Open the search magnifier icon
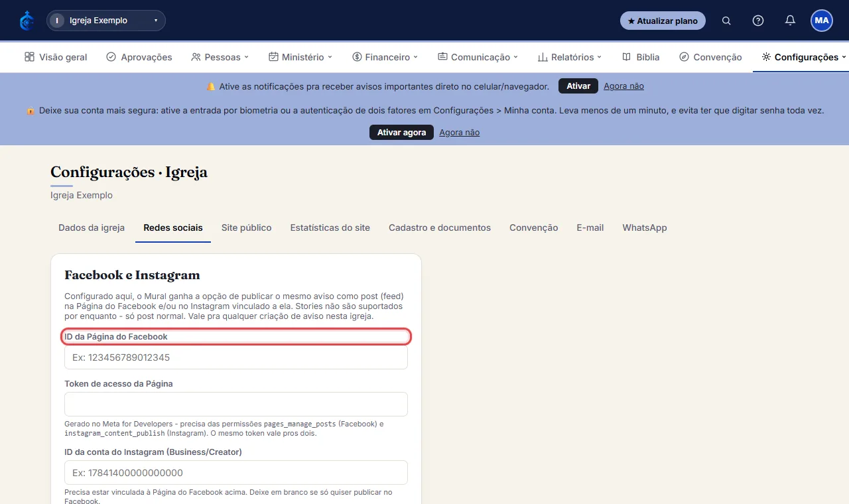 tap(726, 21)
